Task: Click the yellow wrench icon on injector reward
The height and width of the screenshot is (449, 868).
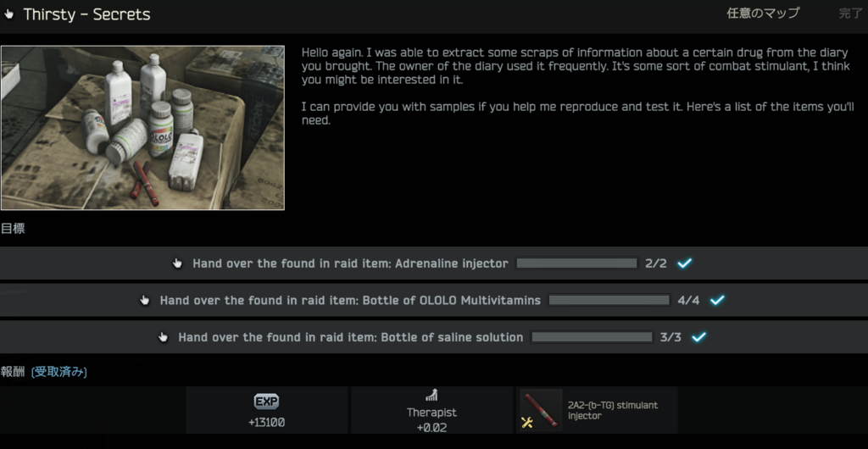Action: pos(527,423)
